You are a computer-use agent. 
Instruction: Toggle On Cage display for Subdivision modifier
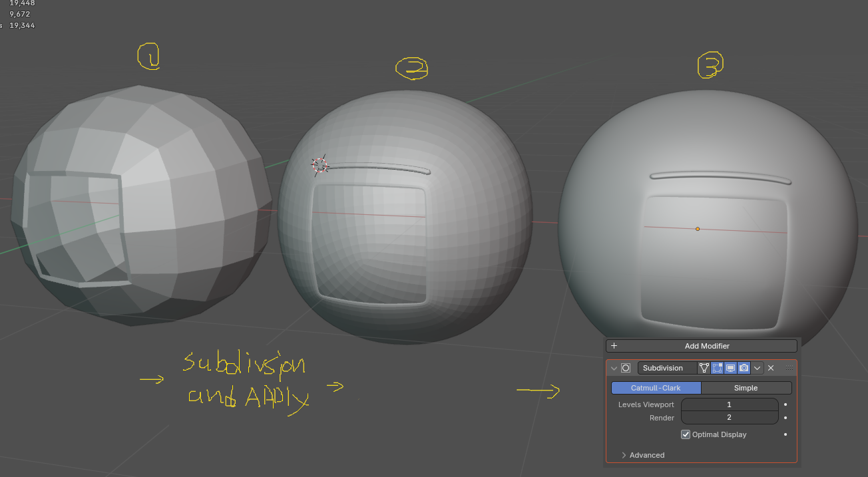coord(704,368)
